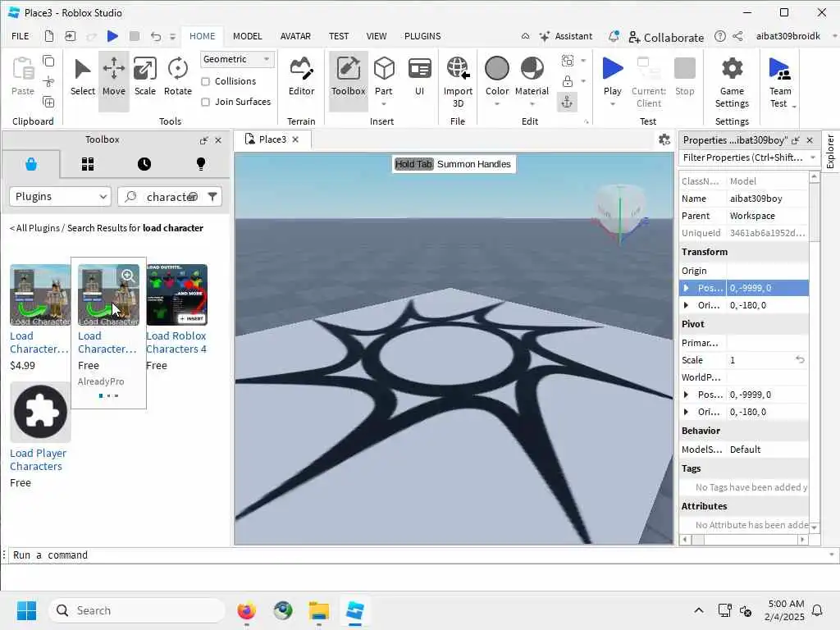This screenshot has height=630, width=840.
Task: Open Windows Start menu
Action: click(26, 610)
